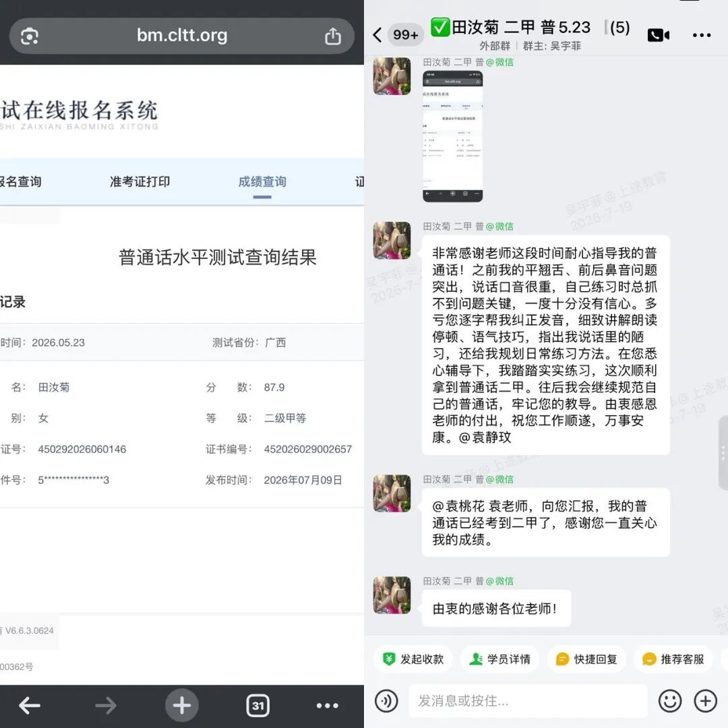Tap the @袁静玟 mention in message

[485, 437]
